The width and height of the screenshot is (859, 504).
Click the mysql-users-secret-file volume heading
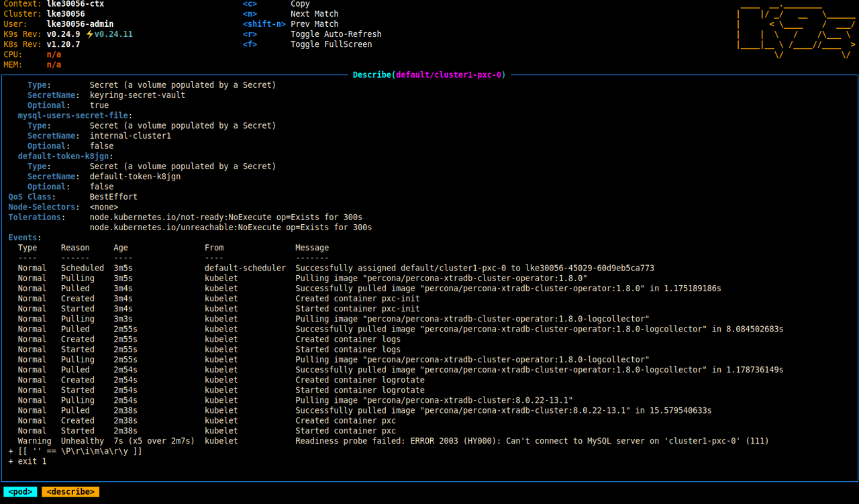[x=75, y=115]
